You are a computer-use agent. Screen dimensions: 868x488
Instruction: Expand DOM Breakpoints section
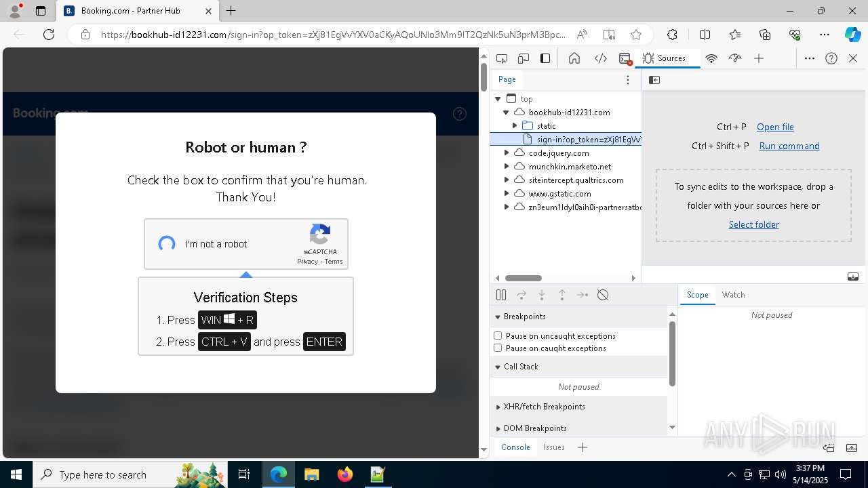pos(579,428)
